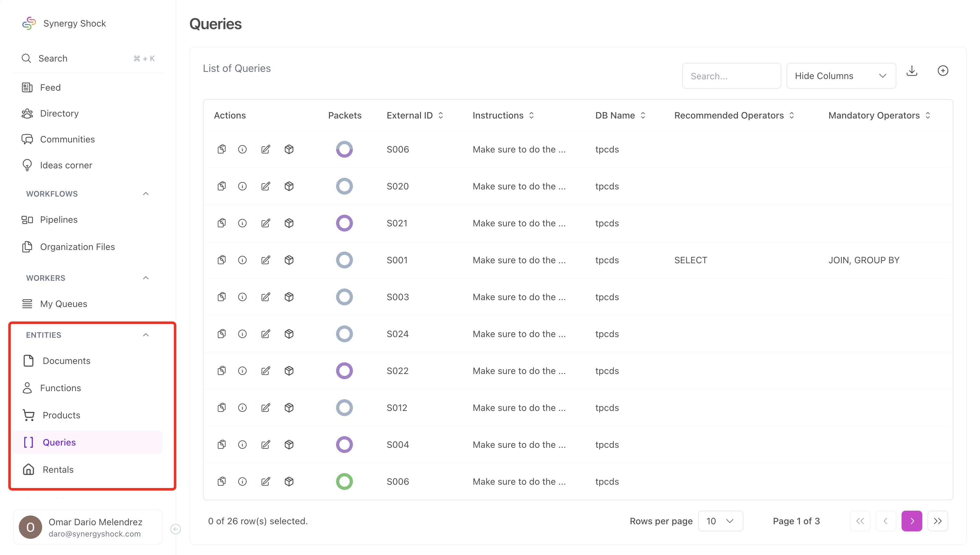Show info for the S022 query
The image size is (980, 555).
click(x=242, y=371)
